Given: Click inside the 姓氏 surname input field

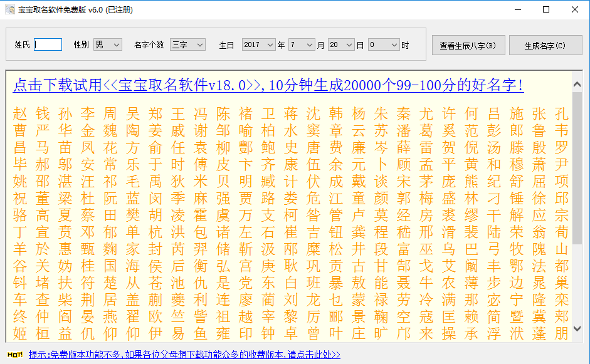Looking at the screenshot, I should pyautogui.click(x=48, y=44).
